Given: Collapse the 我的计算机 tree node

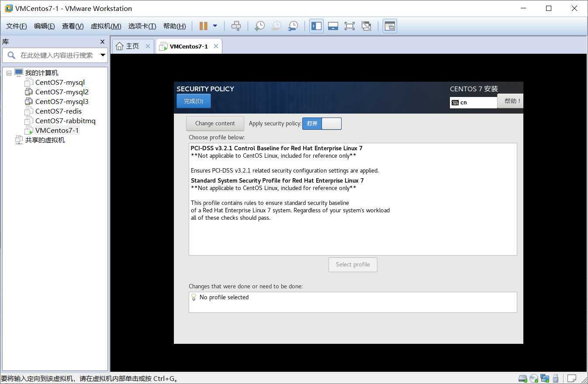Looking at the screenshot, I should point(9,73).
